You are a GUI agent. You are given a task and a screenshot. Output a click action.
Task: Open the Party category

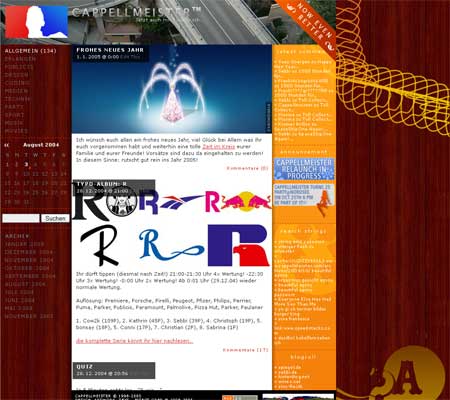pos(14,107)
